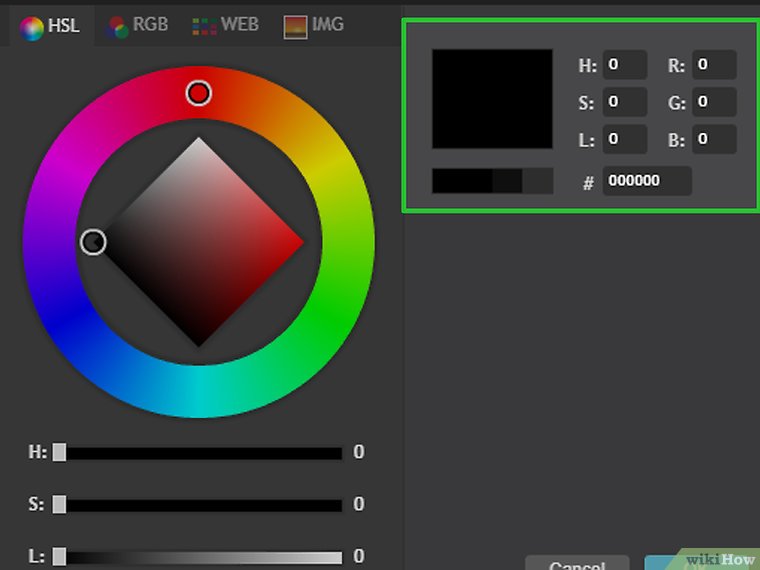
Task: Click the hex code field 000000
Action: tap(646, 181)
